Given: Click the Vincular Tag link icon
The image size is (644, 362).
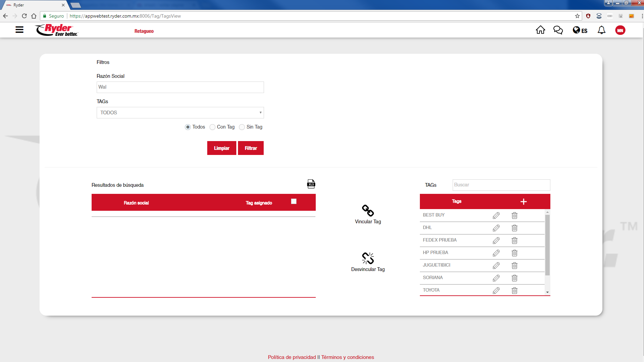Looking at the screenshot, I should click(x=368, y=210).
